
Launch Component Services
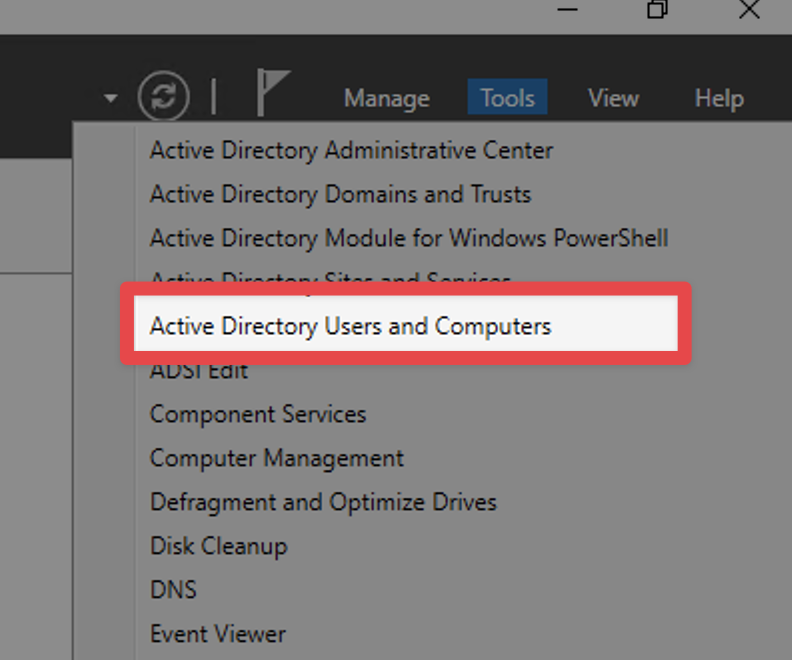[258, 414]
